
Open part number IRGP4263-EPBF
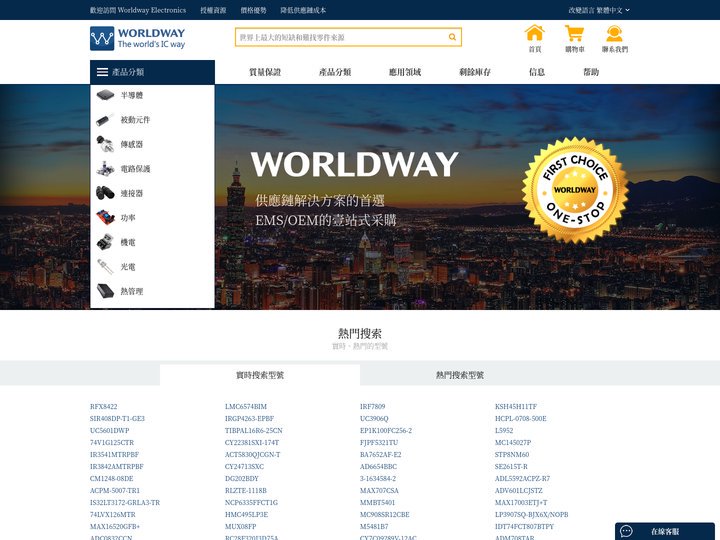249,418
